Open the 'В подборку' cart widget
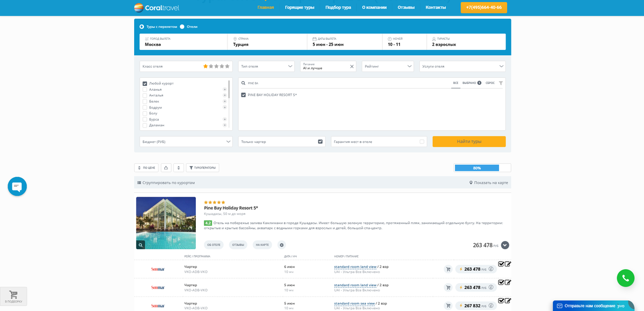 (13, 296)
